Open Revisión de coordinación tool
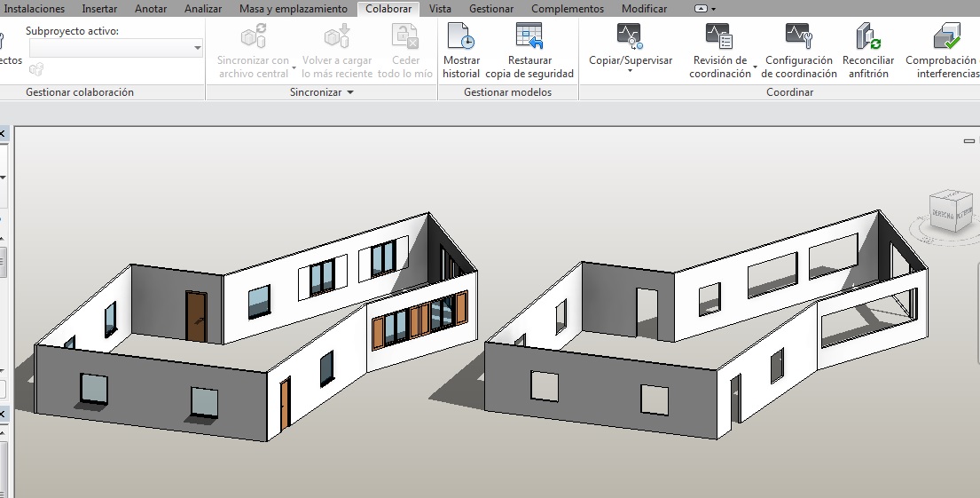The image size is (980, 498). [719, 37]
